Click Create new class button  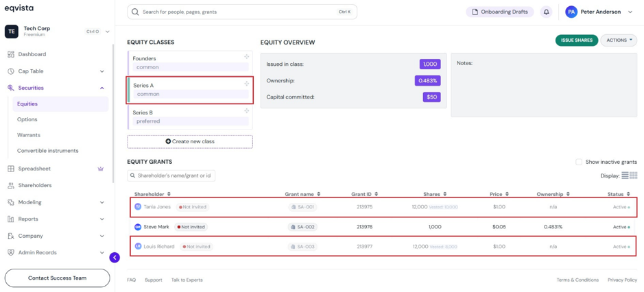tap(190, 141)
